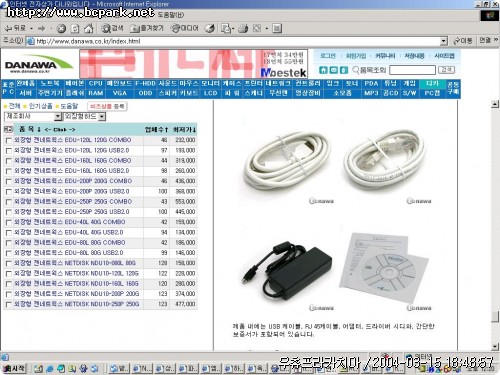Open the 도움말(H) menu
The image size is (500, 375).
pyautogui.click(x=170, y=15)
